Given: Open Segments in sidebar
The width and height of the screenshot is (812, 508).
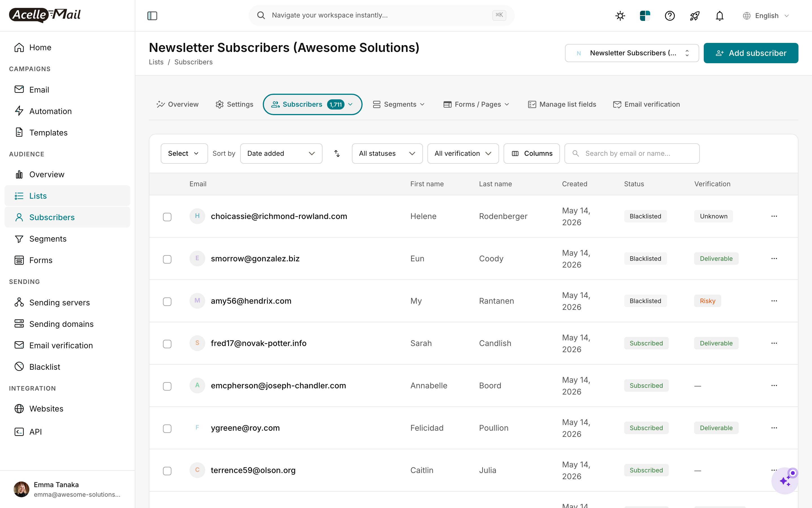Looking at the screenshot, I should coord(67,239).
